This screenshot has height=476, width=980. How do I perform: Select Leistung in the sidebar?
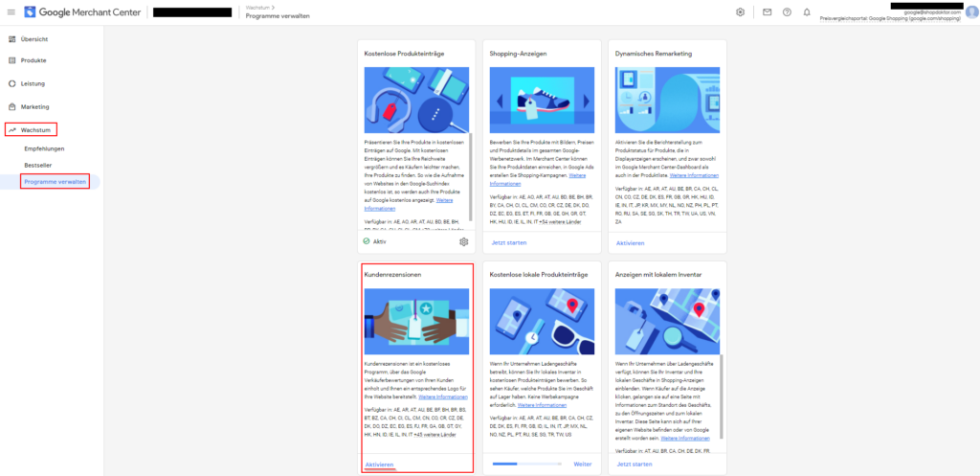point(34,83)
